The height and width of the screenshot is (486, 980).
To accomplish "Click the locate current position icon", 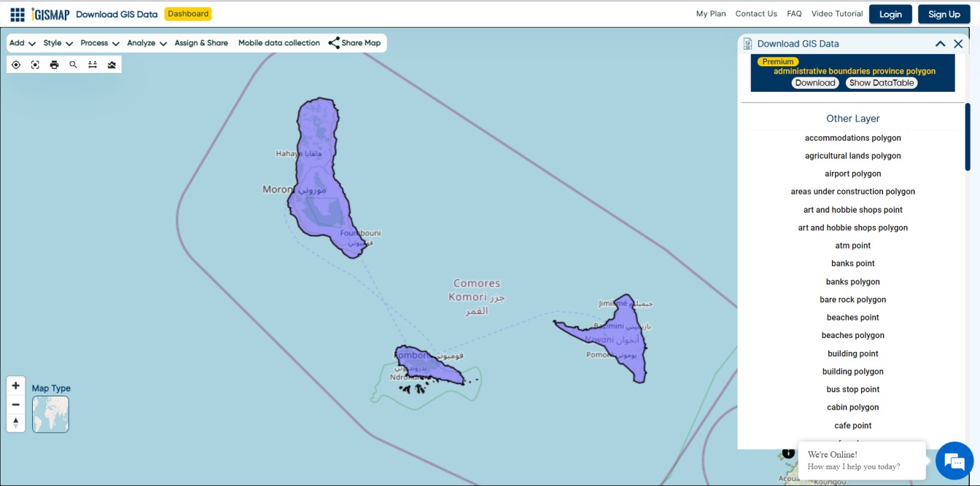I will pyautogui.click(x=16, y=65).
